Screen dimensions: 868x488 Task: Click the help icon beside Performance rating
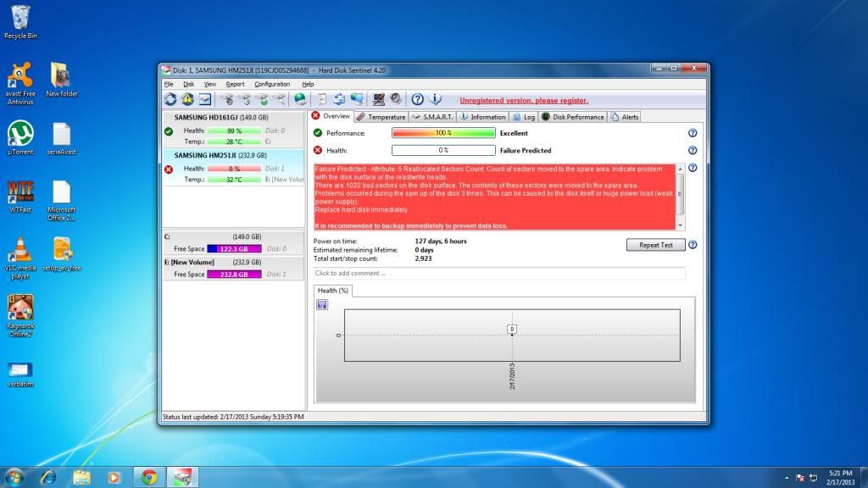point(693,133)
